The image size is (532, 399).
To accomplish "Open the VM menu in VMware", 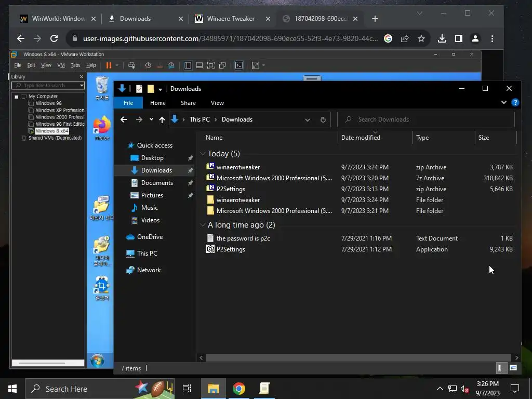I will pos(61,65).
